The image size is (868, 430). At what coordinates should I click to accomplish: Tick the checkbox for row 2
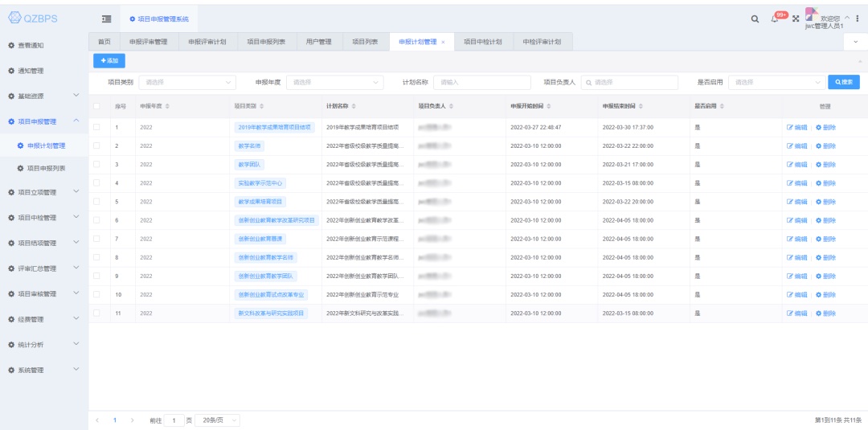pos(97,145)
